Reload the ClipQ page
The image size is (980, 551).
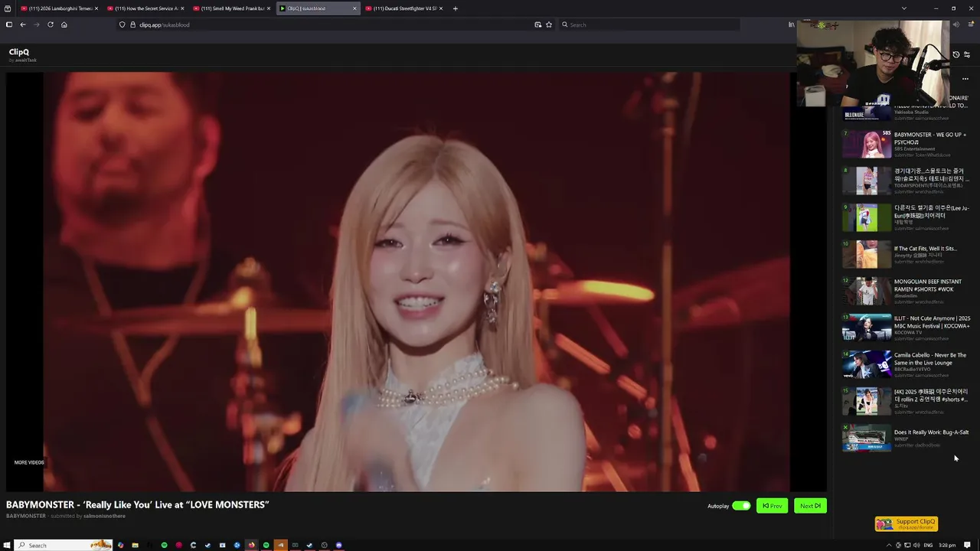pyautogui.click(x=51, y=24)
